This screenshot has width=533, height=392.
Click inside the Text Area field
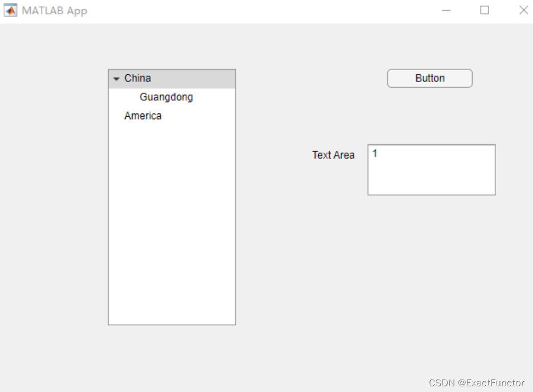coord(431,170)
